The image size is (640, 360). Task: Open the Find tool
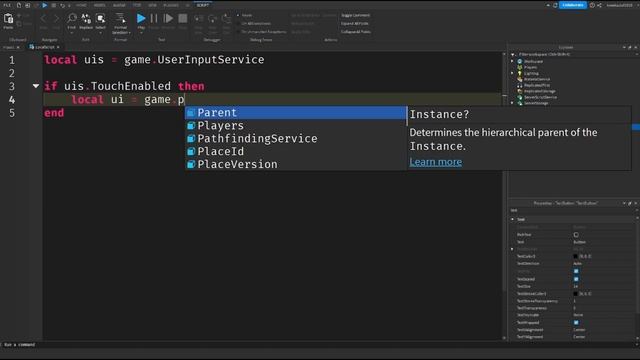(x=72, y=21)
